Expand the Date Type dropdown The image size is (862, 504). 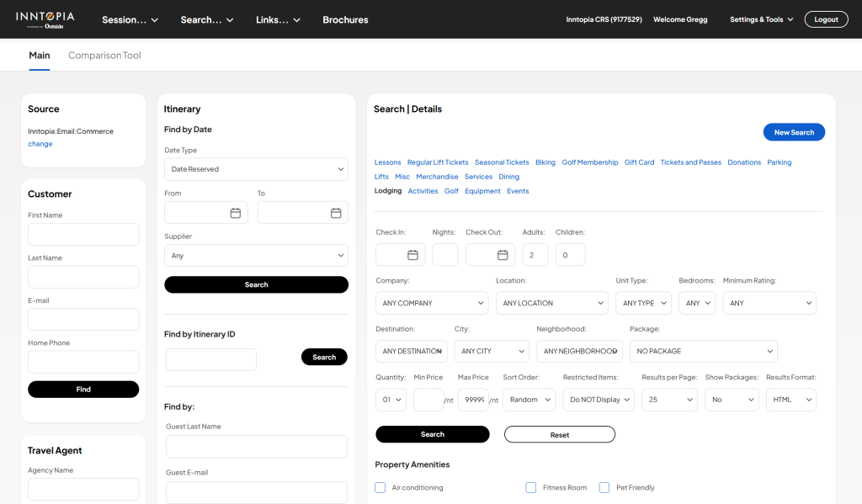click(x=256, y=169)
